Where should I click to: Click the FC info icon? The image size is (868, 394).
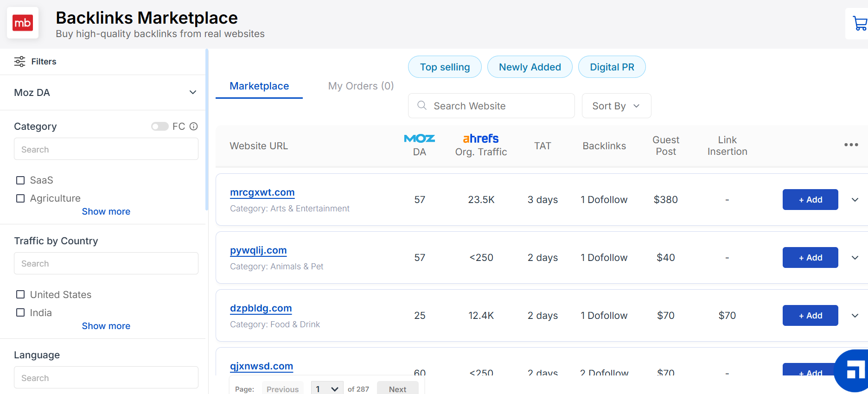coord(194,126)
